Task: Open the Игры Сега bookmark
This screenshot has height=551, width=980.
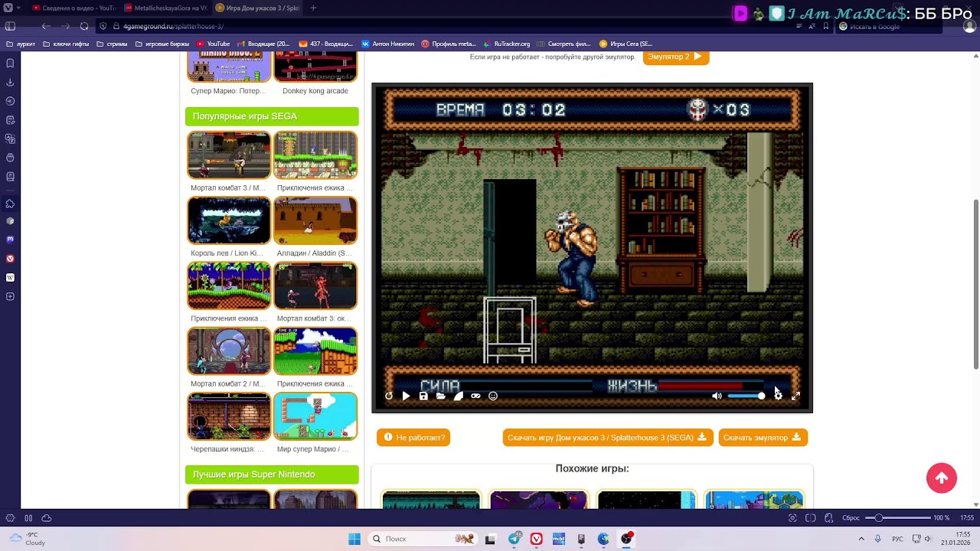Action: point(626,44)
